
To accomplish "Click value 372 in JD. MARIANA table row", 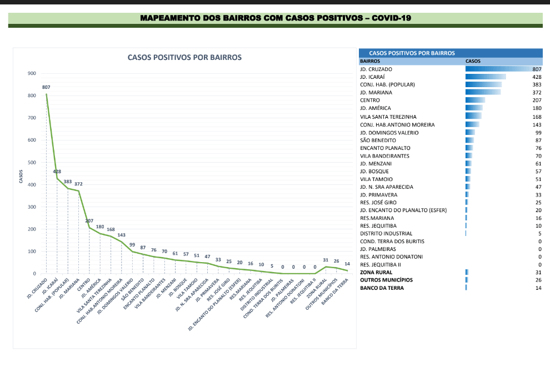I will [536, 92].
